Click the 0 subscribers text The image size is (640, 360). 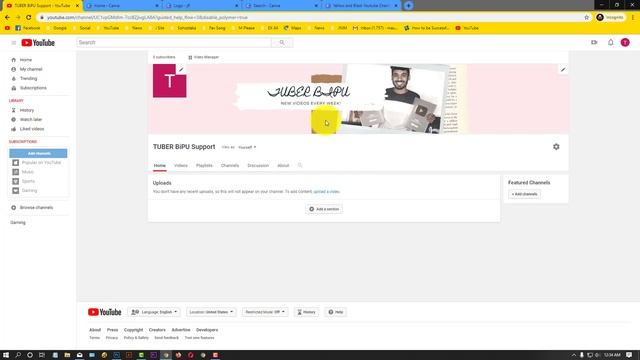[164, 57]
